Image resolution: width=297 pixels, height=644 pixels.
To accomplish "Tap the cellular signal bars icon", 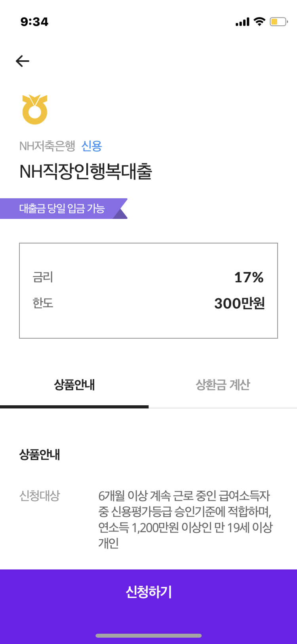I will click(x=242, y=22).
